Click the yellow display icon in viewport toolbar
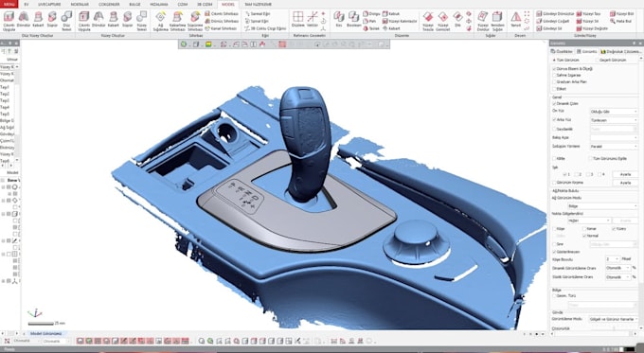 pos(208,44)
